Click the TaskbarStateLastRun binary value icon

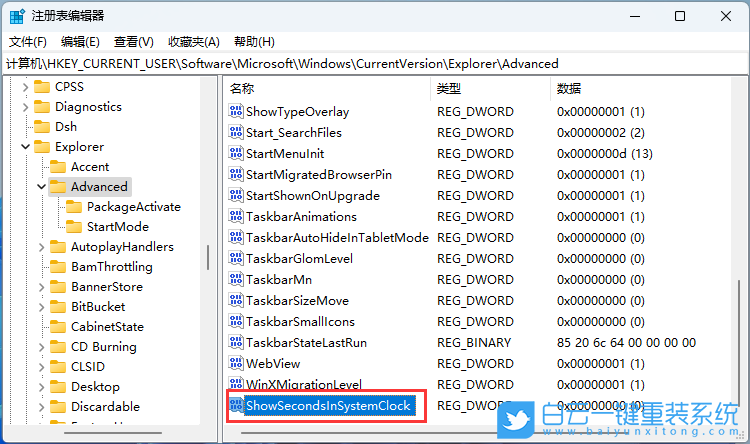[237, 342]
